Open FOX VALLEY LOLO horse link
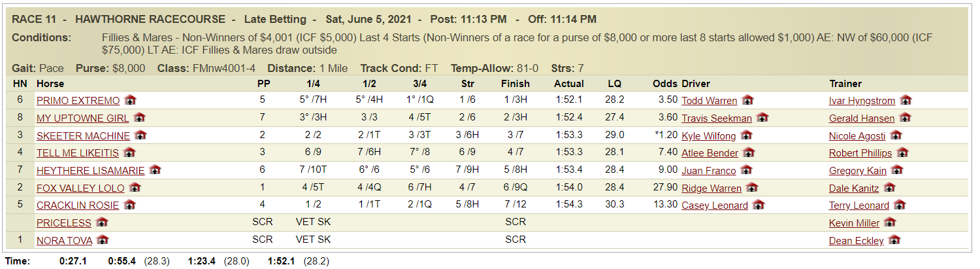The height and width of the screenshot is (269, 980). pyautogui.click(x=80, y=188)
